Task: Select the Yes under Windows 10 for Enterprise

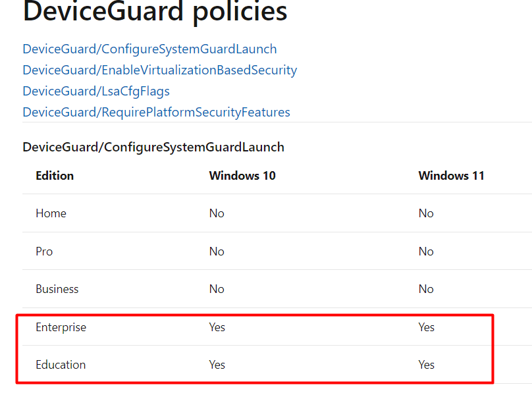Action: pyautogui.click(x=217, y=327)
